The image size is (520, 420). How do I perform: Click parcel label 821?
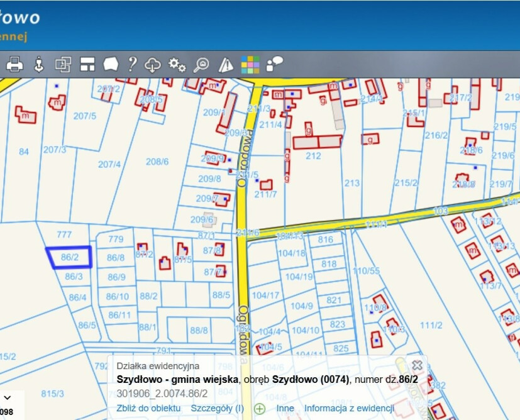(334, 300)
